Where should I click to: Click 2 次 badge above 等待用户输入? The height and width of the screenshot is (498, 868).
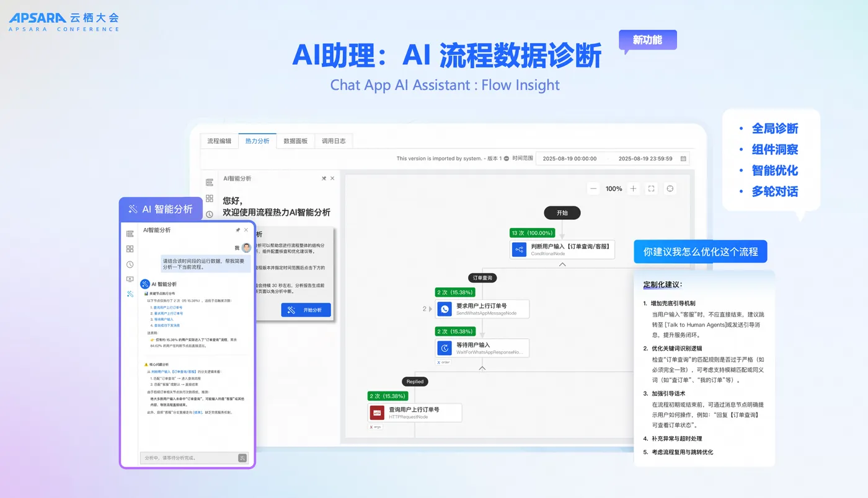[x=456, y=331]
